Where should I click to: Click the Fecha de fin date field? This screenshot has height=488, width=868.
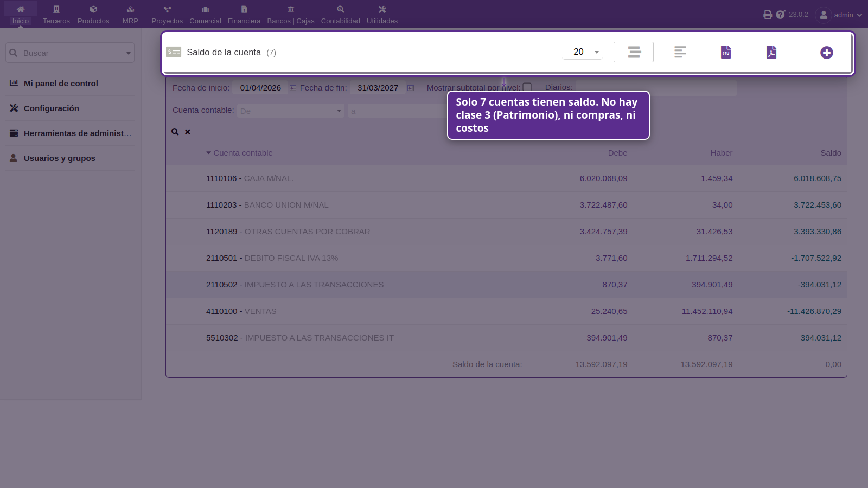pos(378,88)
